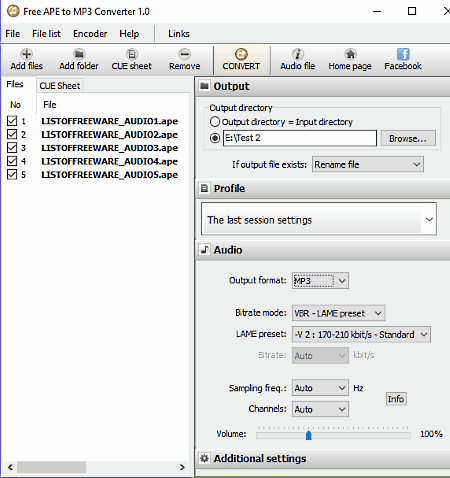The width and height of the screenshot is (450, 478).
Task: Uncheck file 4 LISTOFFREEWARE_AUDIO4.ape checkbox
Action: (x=12, y=161)
